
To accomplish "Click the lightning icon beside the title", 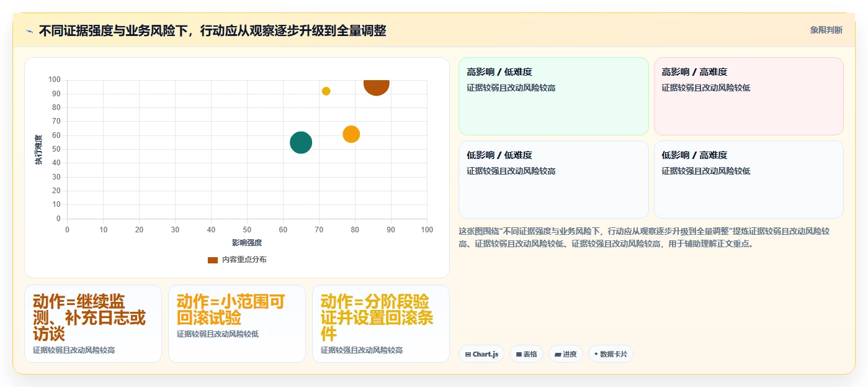I will coord(29,30).
